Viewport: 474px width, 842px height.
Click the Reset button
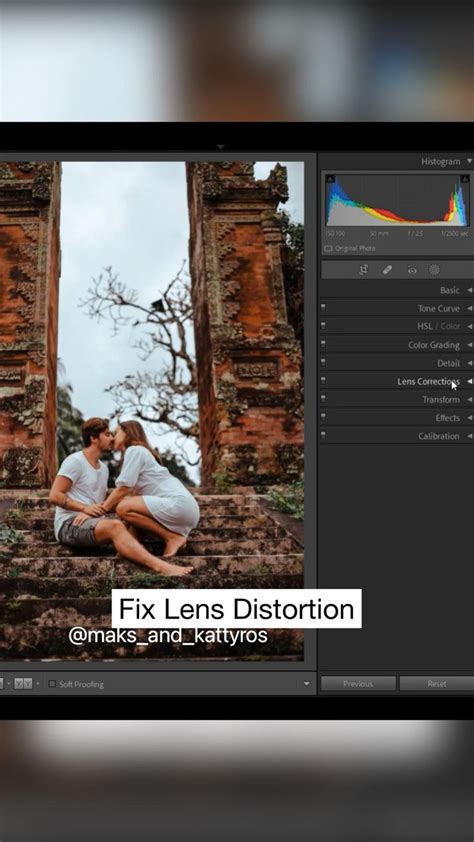(436, 684)
